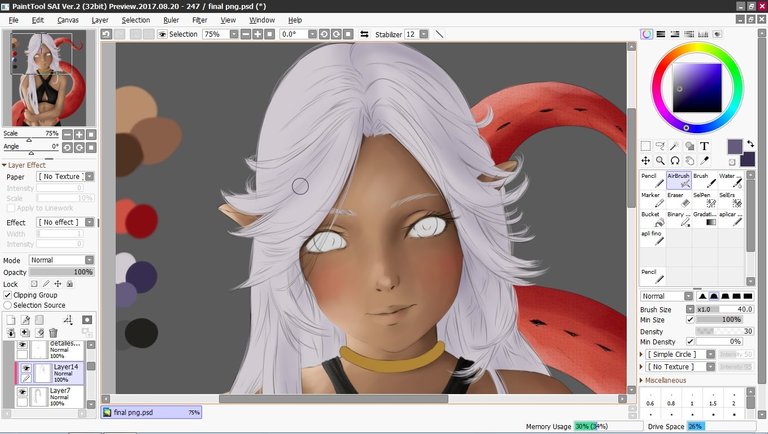Click navigator Scale plus button
Image resolution: width=768 pixels, height=434 pixels.
[x=79, y=135]
